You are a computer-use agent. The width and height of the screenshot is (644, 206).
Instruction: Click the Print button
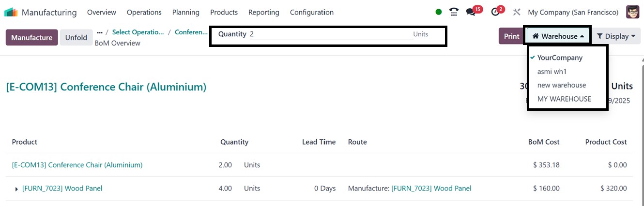[x=511, y=36]
